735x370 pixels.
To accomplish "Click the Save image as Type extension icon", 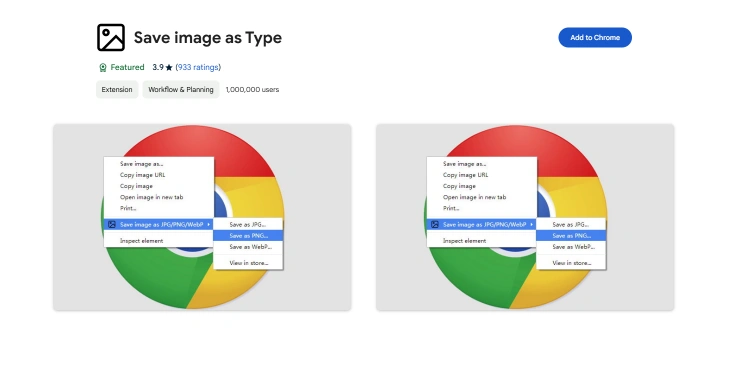I will (x=111, y=38).
